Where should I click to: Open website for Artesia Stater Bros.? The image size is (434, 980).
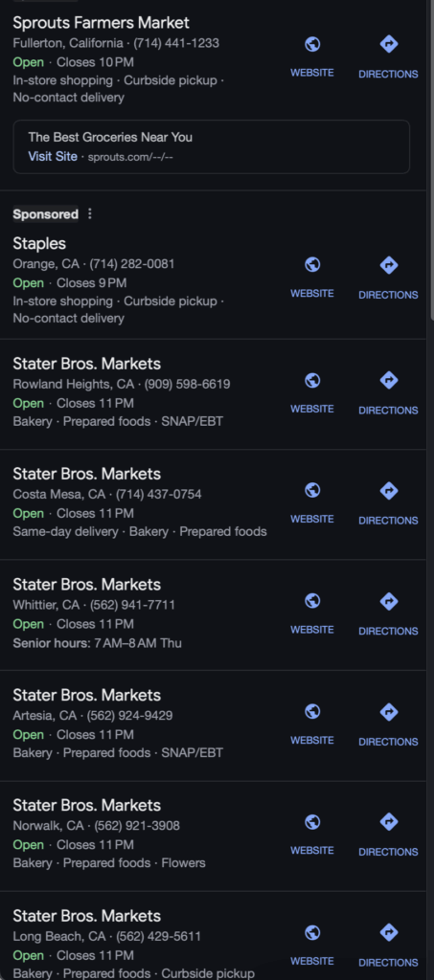pyautogui.click(x=312, y=724)
